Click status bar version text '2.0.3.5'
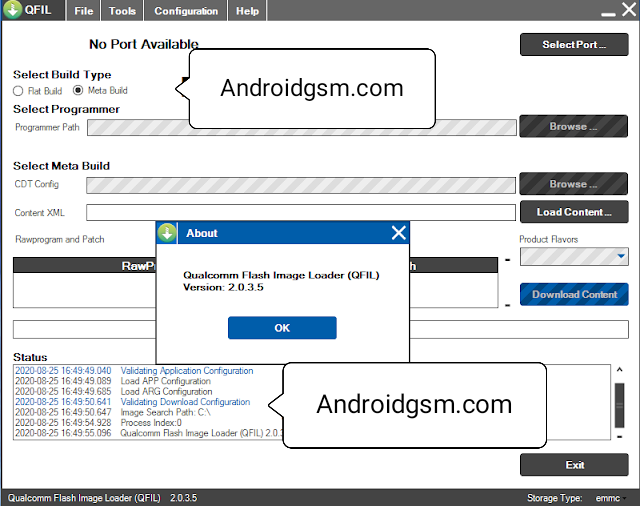 184,498
